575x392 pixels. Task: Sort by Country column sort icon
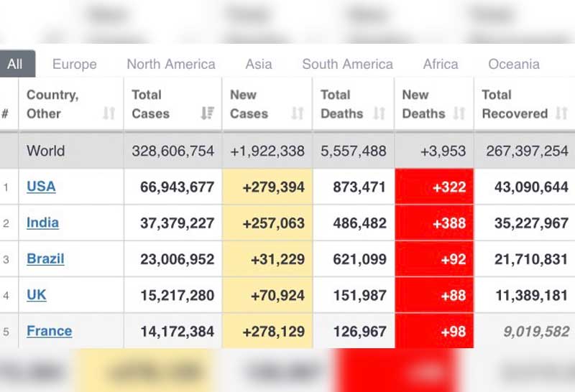tap(109, 113)
